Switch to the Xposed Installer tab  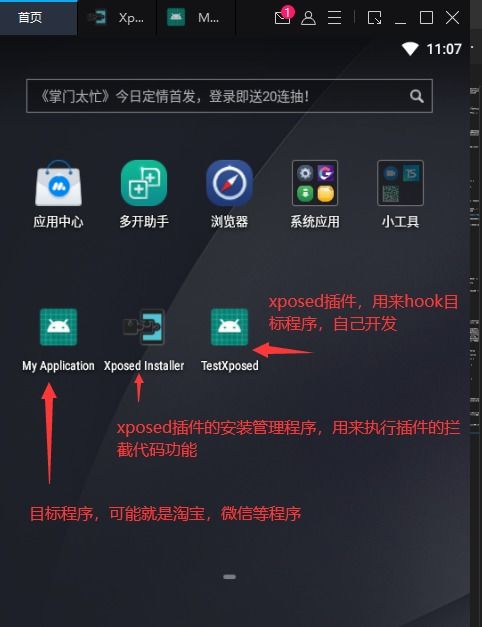pos(117,18)
